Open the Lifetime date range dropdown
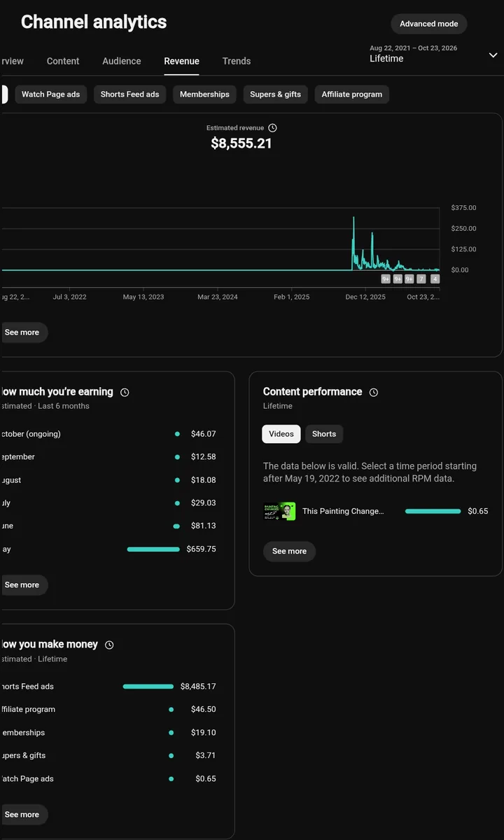This screenshot has width=504, height=840. tap(434, 54)
